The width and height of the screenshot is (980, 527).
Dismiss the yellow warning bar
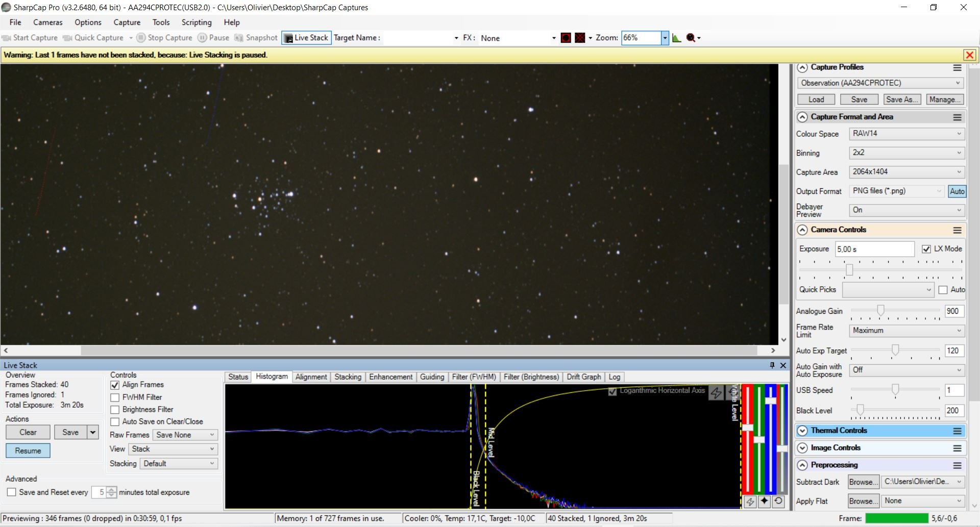coord(969,55)
